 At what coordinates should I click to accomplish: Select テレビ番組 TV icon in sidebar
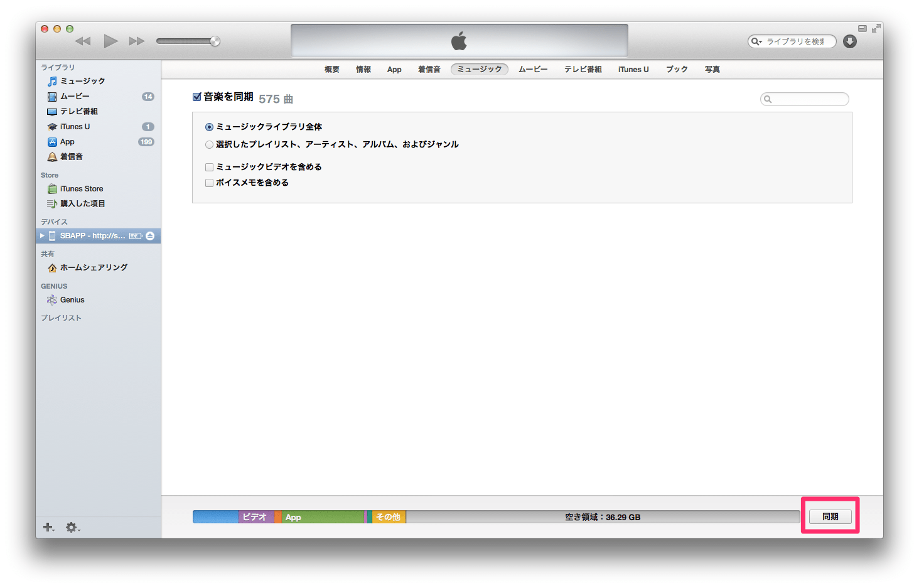[x=52, y=112]
